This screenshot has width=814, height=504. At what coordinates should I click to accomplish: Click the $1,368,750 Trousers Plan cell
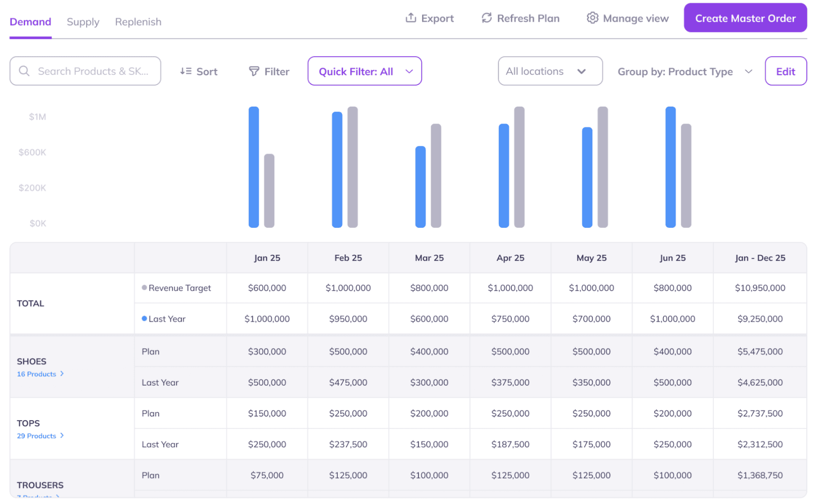click(760, 475)
